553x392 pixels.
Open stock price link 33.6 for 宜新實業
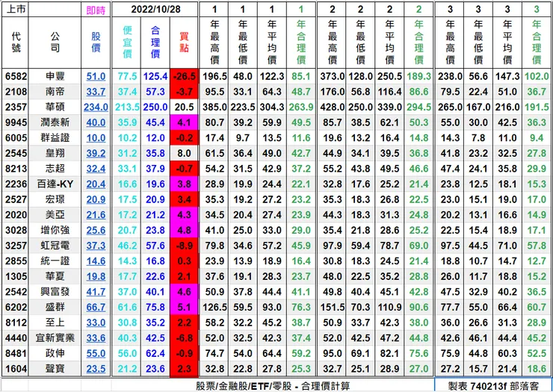(96, 338)
